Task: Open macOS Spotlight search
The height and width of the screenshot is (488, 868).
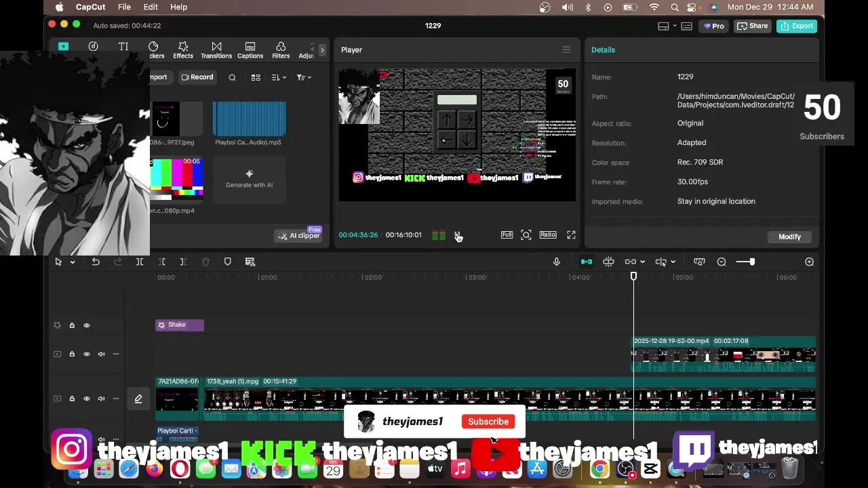Action: tap(675, 7)
